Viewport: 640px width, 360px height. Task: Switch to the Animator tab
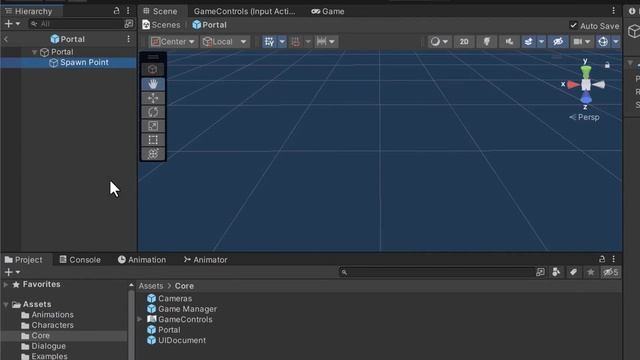click(205, 260)
